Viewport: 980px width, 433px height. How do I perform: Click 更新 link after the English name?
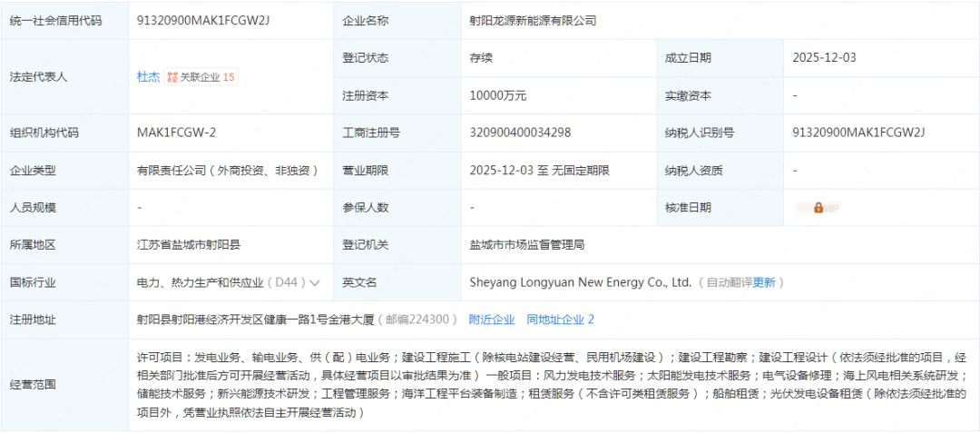point(764,282)
